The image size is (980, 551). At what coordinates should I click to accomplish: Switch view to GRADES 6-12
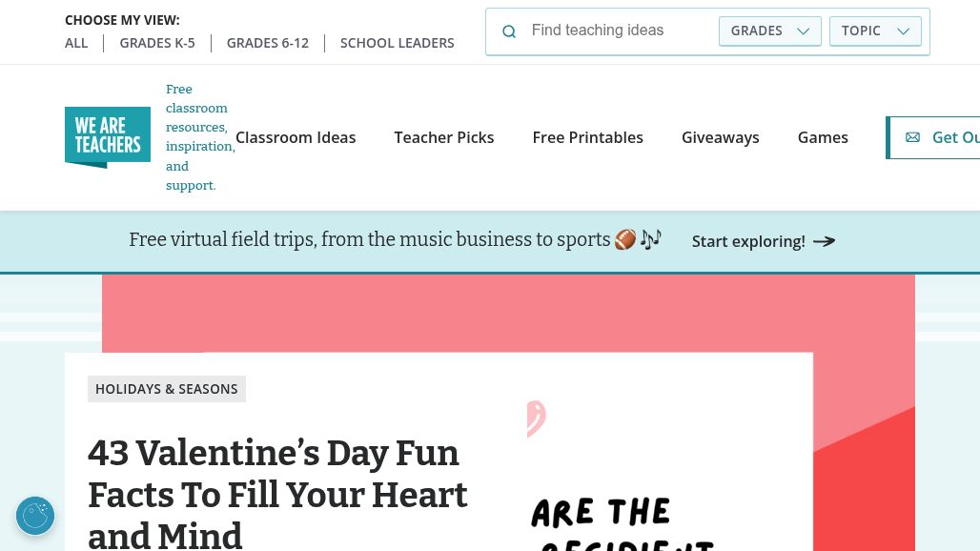click(268, 43)
